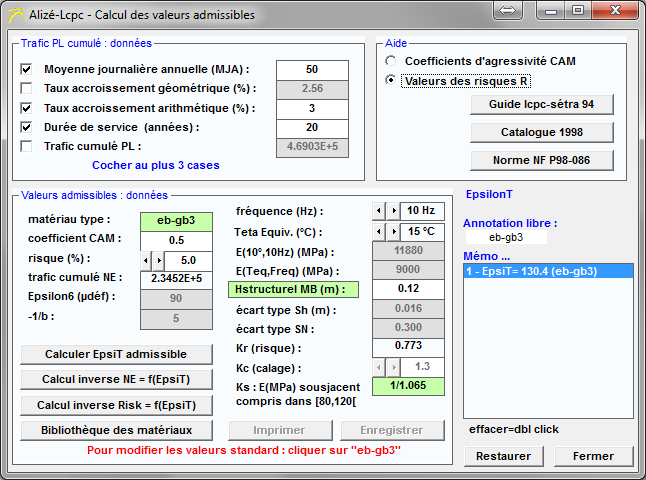This screenshot has height=480, width=646.
Task: Edit the MJA value field showing 50
Action: 312,70
